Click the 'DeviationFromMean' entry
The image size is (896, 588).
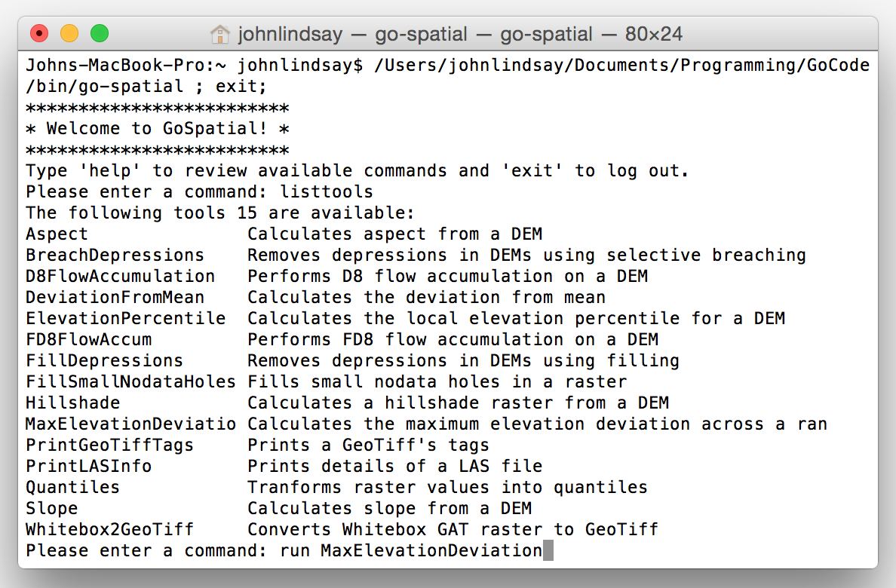click(x=115, y=297)
